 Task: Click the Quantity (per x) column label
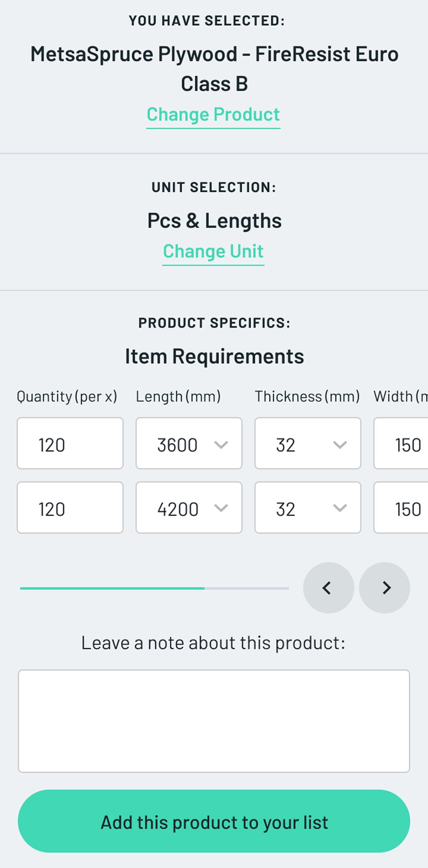tap(67, 397)
